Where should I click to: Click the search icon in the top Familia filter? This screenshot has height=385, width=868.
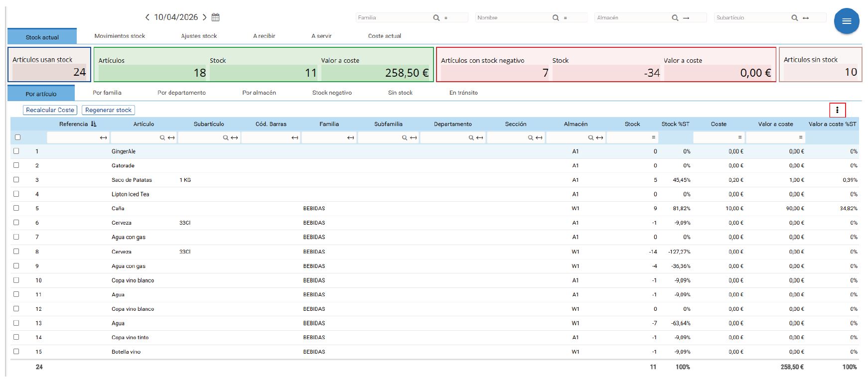click(x=436, y=18)
